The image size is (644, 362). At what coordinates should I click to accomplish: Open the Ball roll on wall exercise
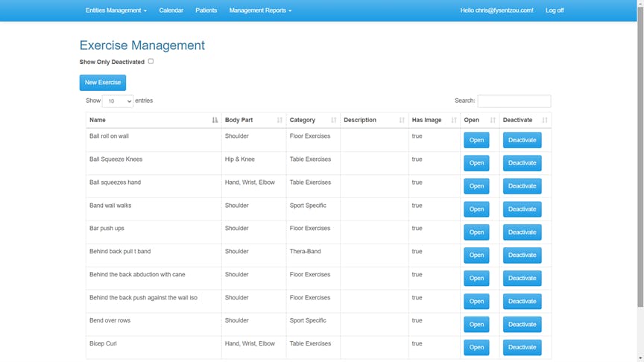tap(476, 140)
